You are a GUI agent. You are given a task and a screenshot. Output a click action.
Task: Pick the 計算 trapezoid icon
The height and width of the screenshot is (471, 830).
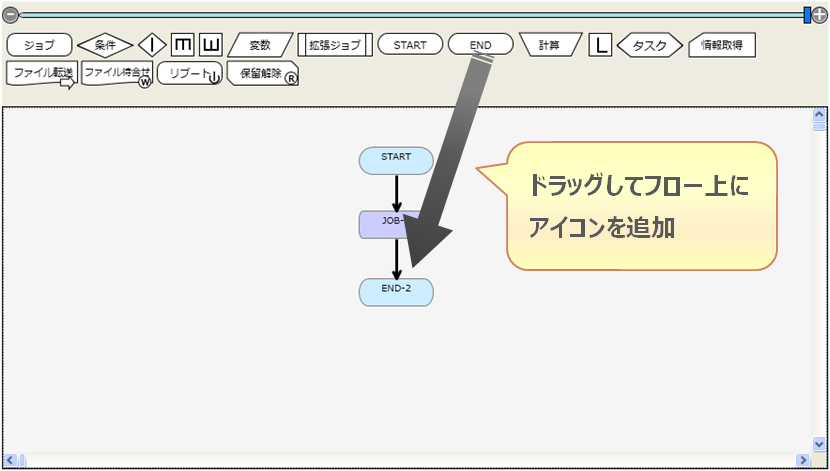point(551,45)
